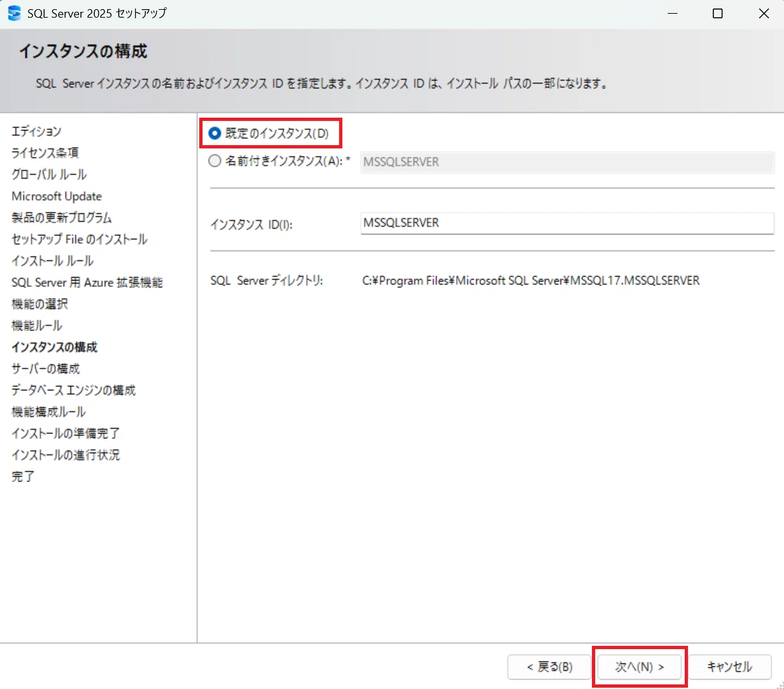
Task: Select the 完了 step
Action: click(23, 477)
